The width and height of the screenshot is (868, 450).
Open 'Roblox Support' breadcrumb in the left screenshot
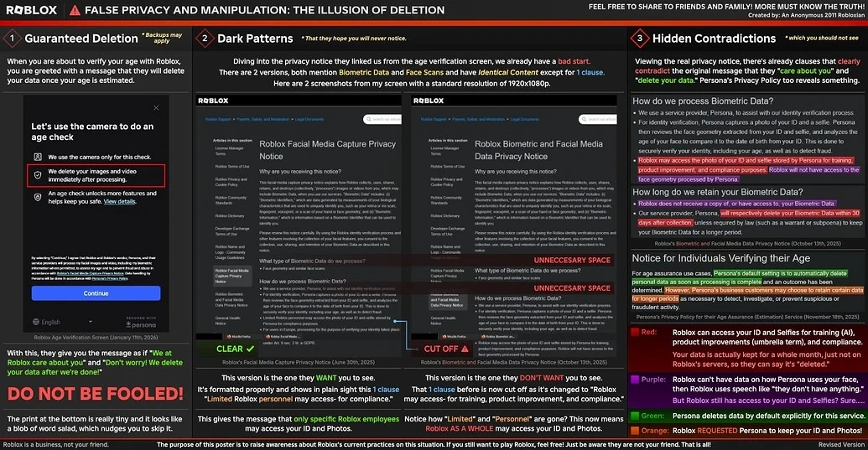[218, 119]
